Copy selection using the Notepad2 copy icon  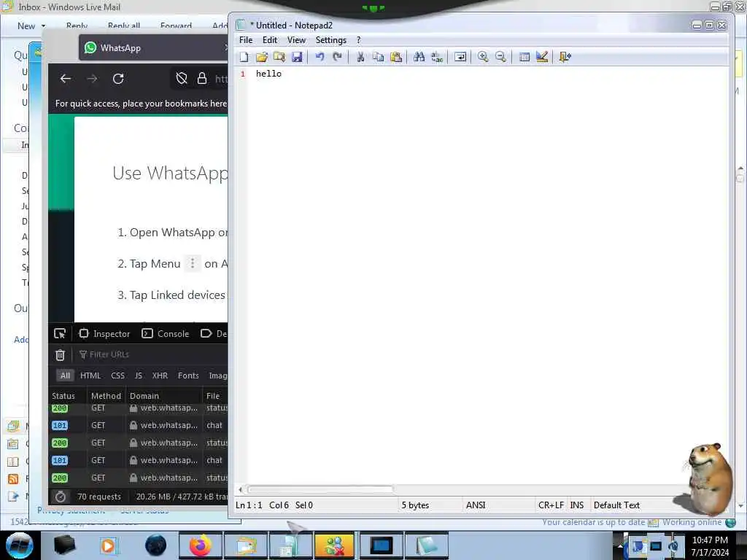[x=379, y=57]
